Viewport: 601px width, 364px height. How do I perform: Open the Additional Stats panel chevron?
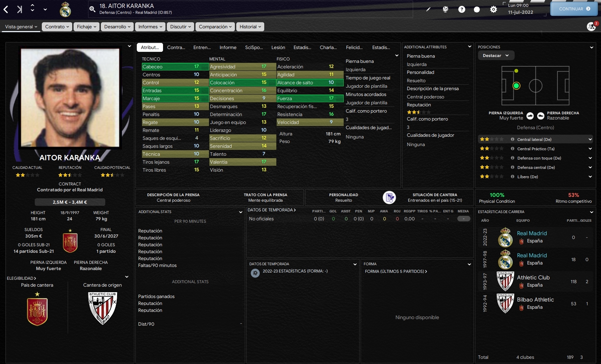[x=241, y=212]
